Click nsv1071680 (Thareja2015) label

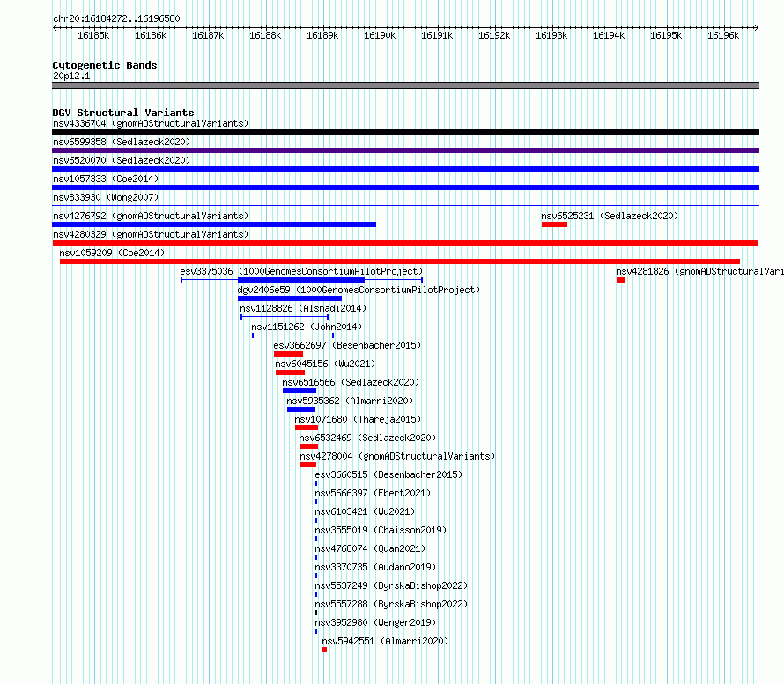(358, 419)
